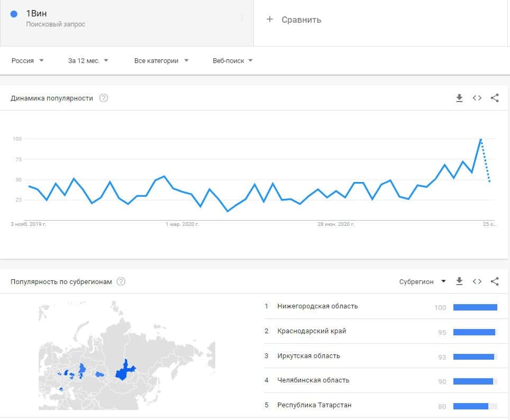Expand the За 12 мес. time range
This screenshot has width=510, height=420.
[x=88, y=61]
